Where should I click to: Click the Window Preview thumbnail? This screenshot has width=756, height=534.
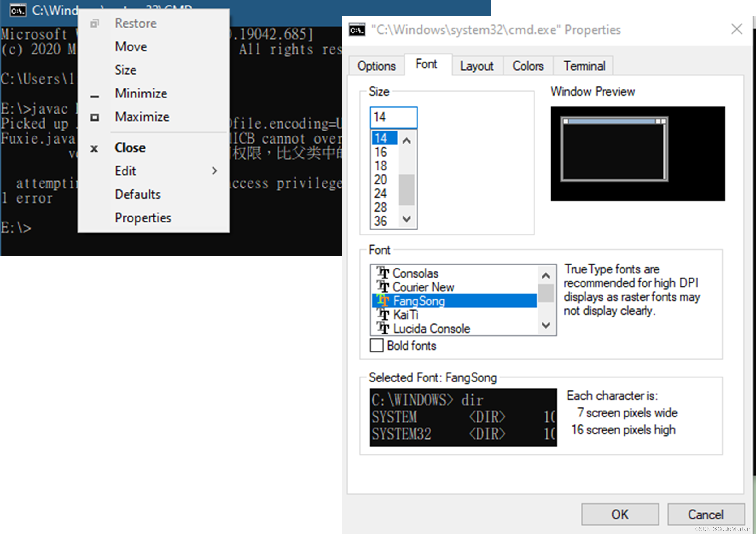tap(637, 154)
